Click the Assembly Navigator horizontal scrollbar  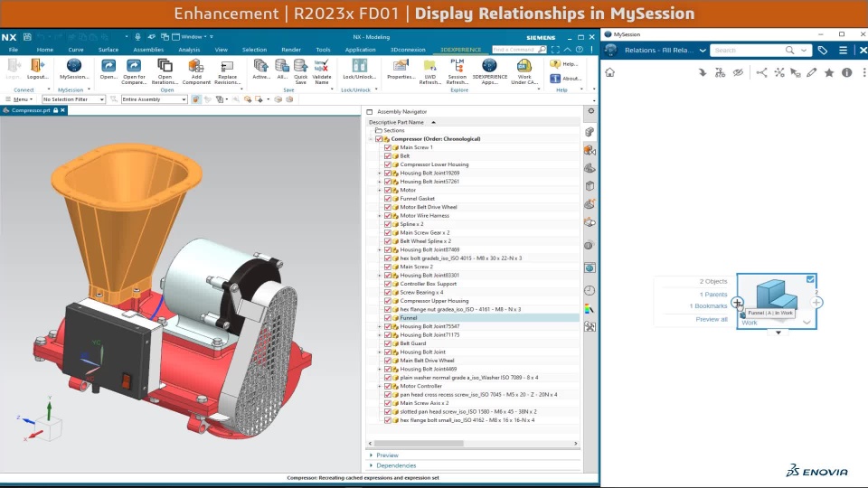click(x=419, y=444)
